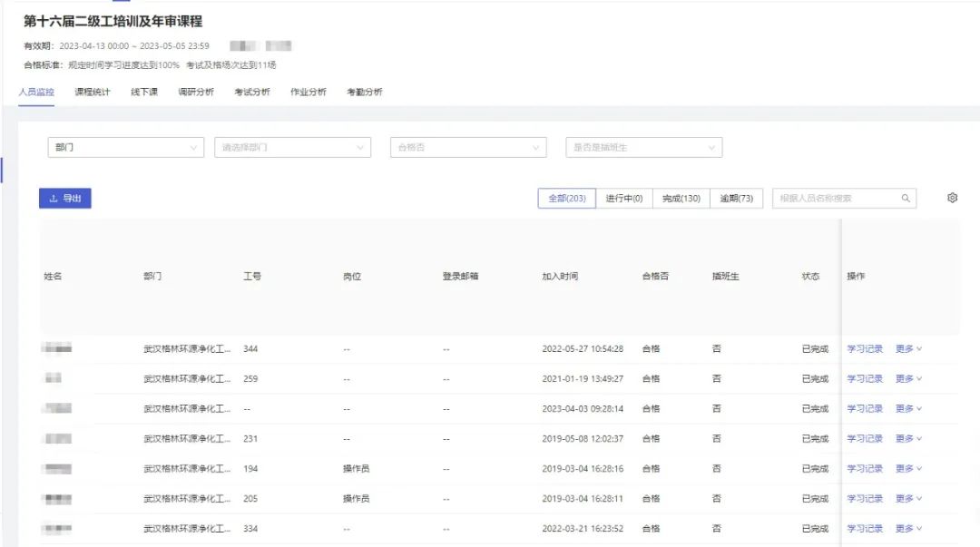Click the 岗位 column header
The image size is (980, 547).
352,277
